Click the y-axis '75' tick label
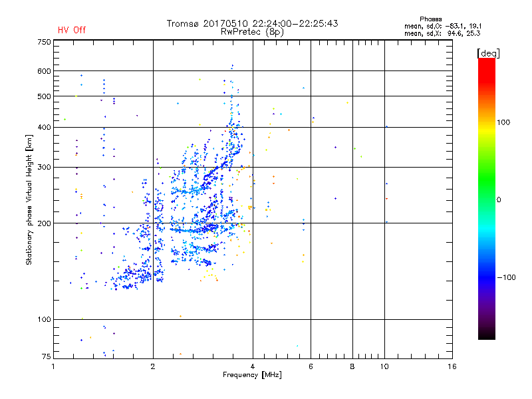The height and width of the screenshot is (399, 532). [46, 356]
